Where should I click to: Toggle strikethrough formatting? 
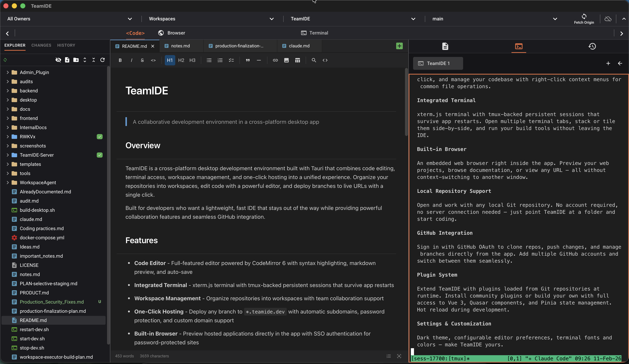pyautogui.click(x=142, y=60)
